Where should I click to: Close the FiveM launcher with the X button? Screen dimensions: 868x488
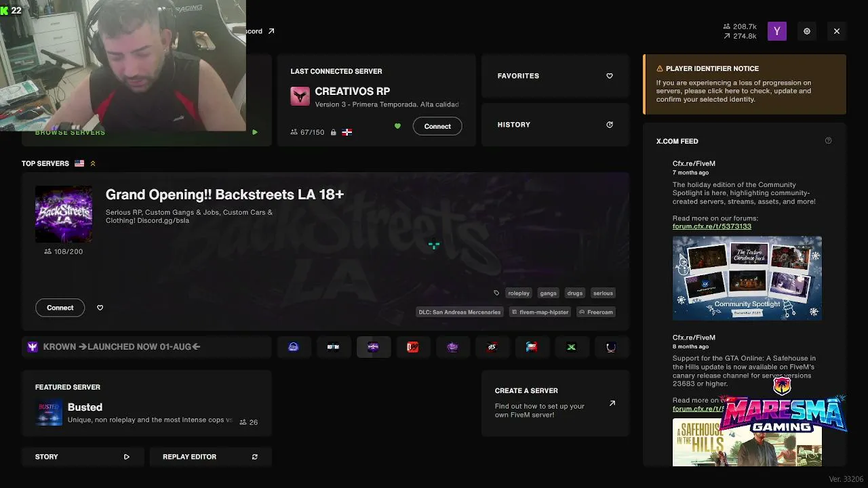837,31
